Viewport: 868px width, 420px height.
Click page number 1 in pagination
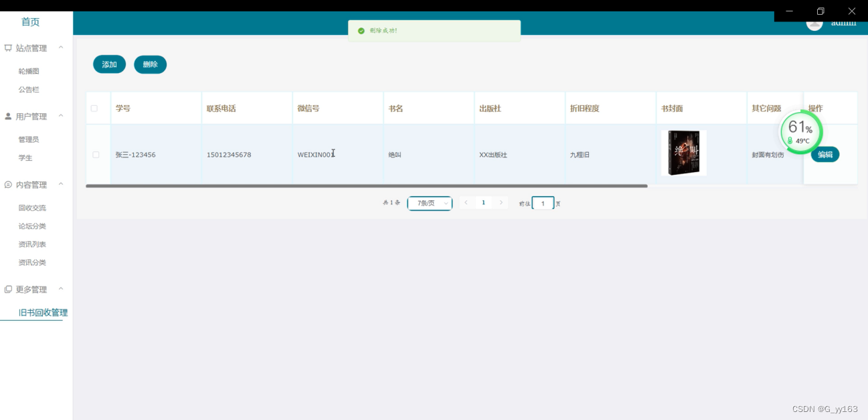click(x=484, y=202)
